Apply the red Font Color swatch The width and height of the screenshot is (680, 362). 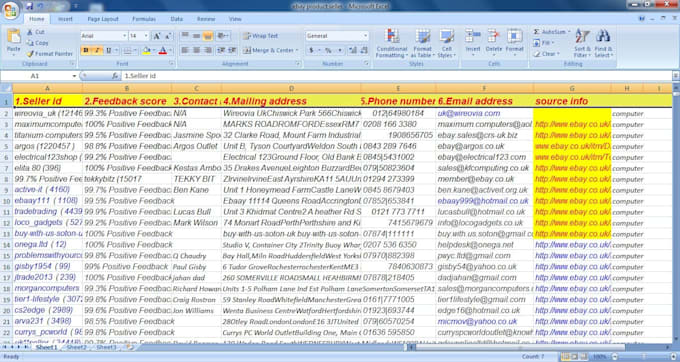(163, 50)
